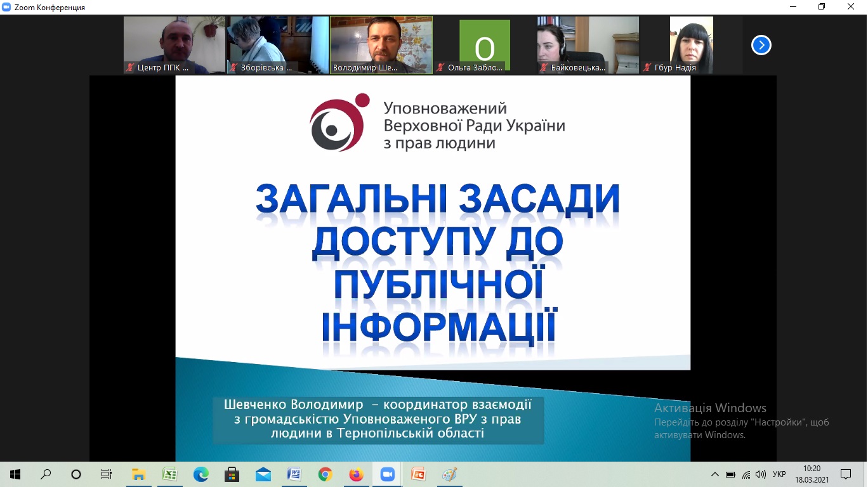Click the muted mic icon of Зборівська
Screen dimensions: 868x487
tap(234, 67)
